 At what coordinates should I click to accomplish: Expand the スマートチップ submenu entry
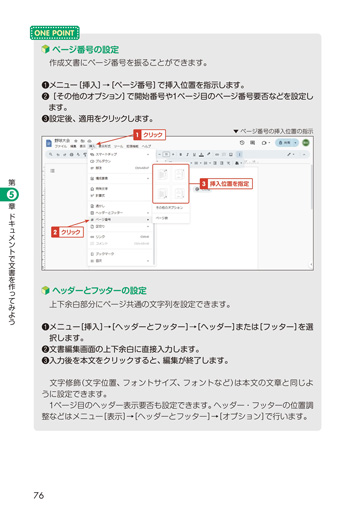coord(120,154)
